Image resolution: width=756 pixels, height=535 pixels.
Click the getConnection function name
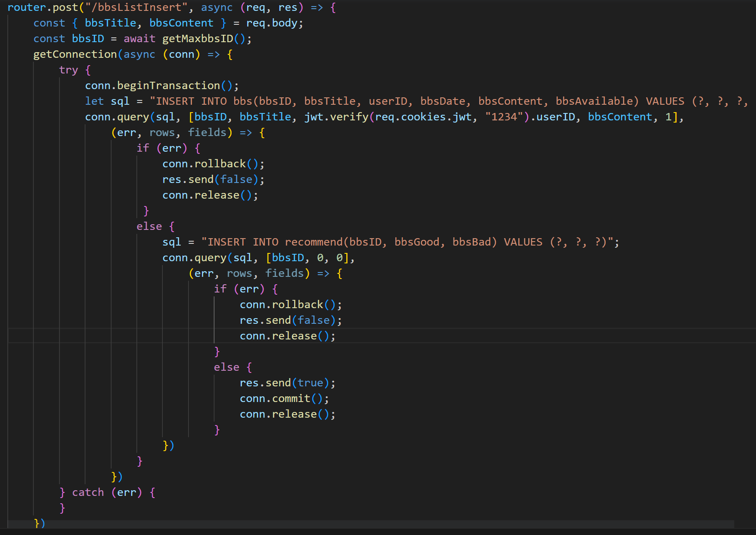pyautogui.click(x=75, y=54)
